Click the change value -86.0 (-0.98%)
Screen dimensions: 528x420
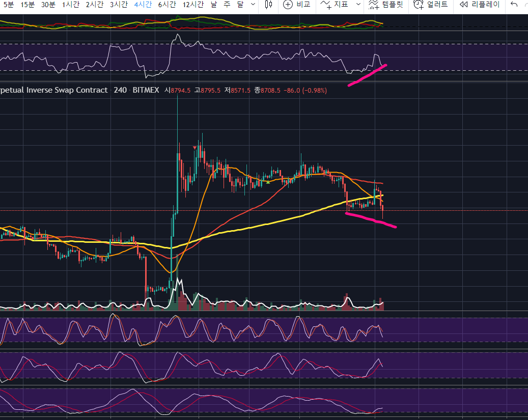[x=305, y=90]
